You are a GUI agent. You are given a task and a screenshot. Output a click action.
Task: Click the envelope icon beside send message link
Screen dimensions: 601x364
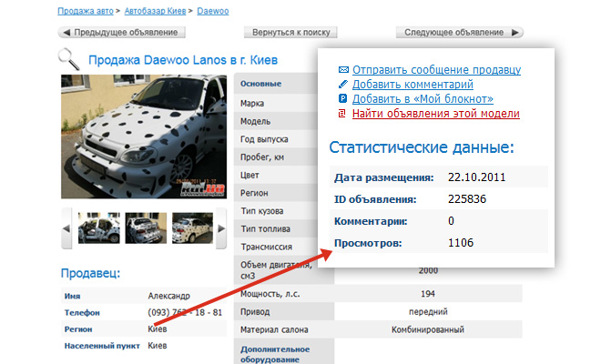click(343, 70)
